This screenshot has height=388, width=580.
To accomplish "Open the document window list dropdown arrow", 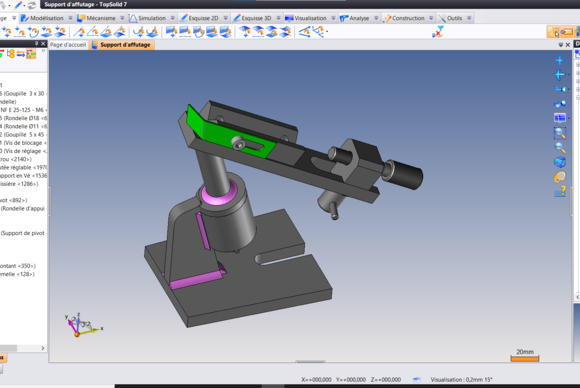I will (561, 45).
